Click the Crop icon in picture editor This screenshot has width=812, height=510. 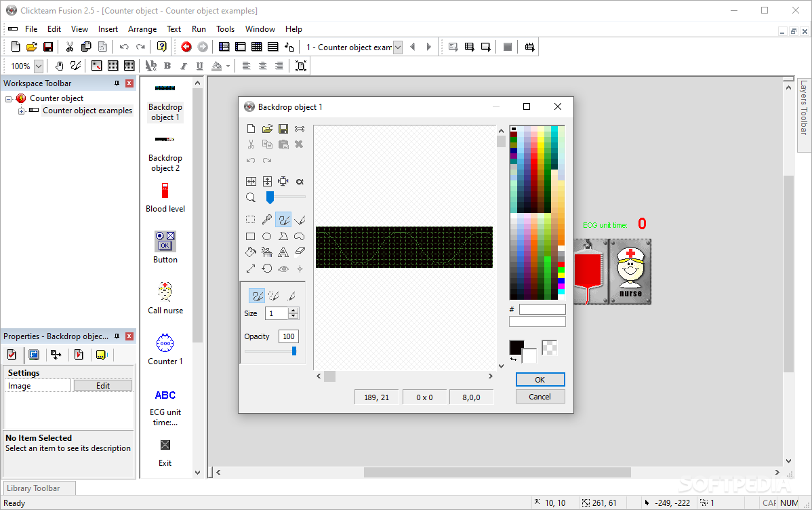(x=283, y=181)
